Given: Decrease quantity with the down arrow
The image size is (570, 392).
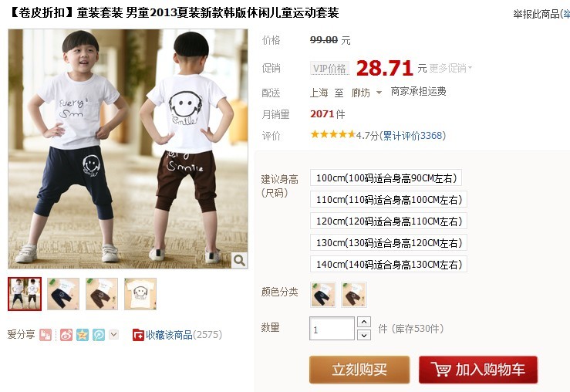Looking at the screenshot, I should pyautogui.click(x=364, y=335).
